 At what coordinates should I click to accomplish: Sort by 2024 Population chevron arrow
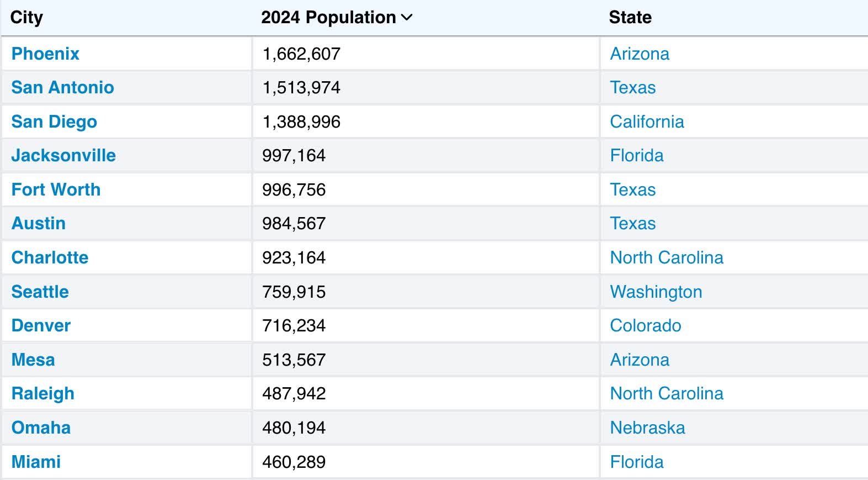407,18
